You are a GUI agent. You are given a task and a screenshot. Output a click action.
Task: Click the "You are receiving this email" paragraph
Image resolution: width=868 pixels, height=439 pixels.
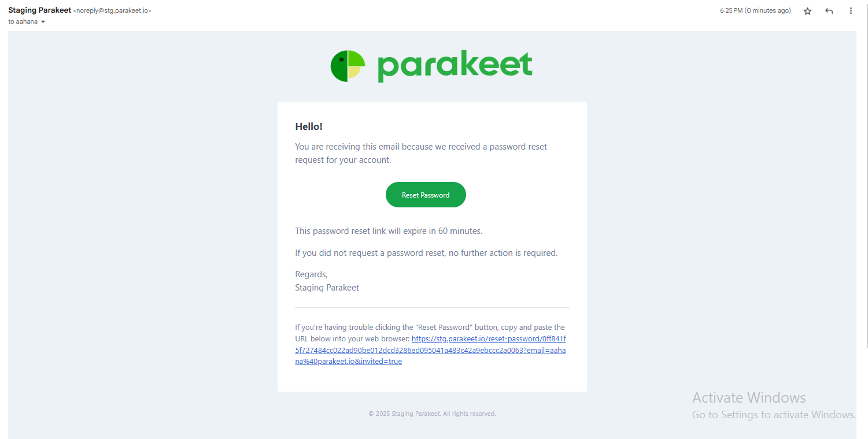pos(420,153)
